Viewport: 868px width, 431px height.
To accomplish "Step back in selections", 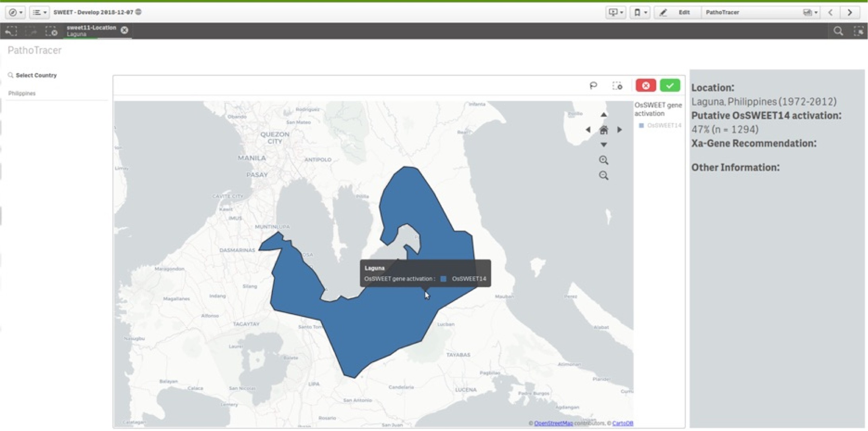I will click(x=11, y=31).
